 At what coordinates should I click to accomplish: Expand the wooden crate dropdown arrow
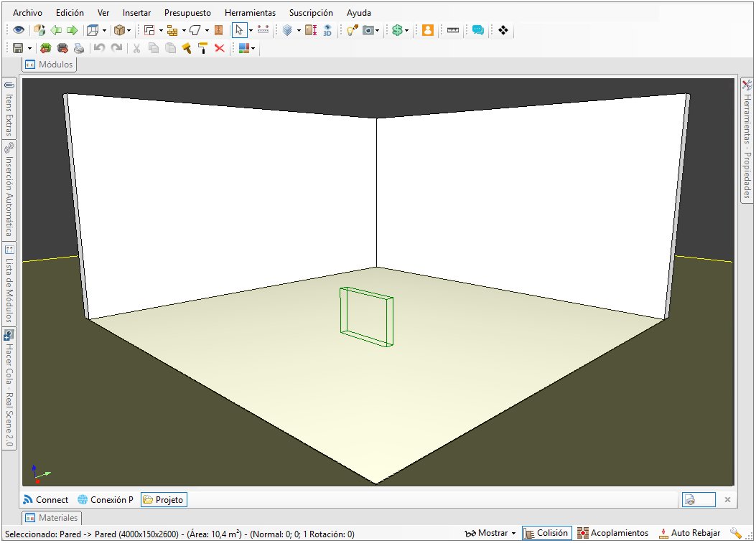click(x=129, y=30)
